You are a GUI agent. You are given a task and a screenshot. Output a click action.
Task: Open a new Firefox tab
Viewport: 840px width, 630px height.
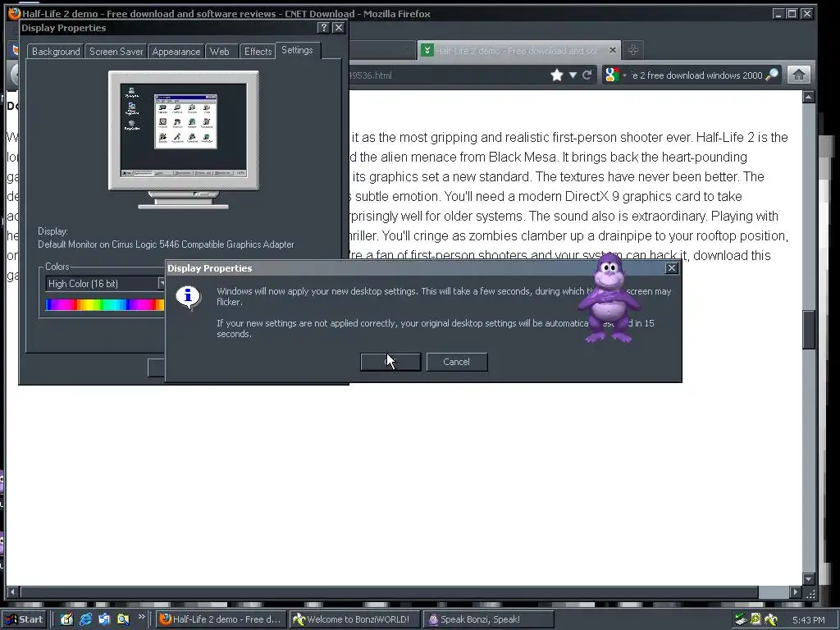point(632,50)
